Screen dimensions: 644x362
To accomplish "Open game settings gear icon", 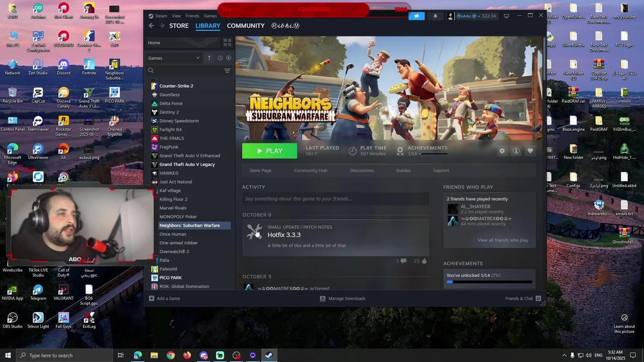I will pos(502,151).
